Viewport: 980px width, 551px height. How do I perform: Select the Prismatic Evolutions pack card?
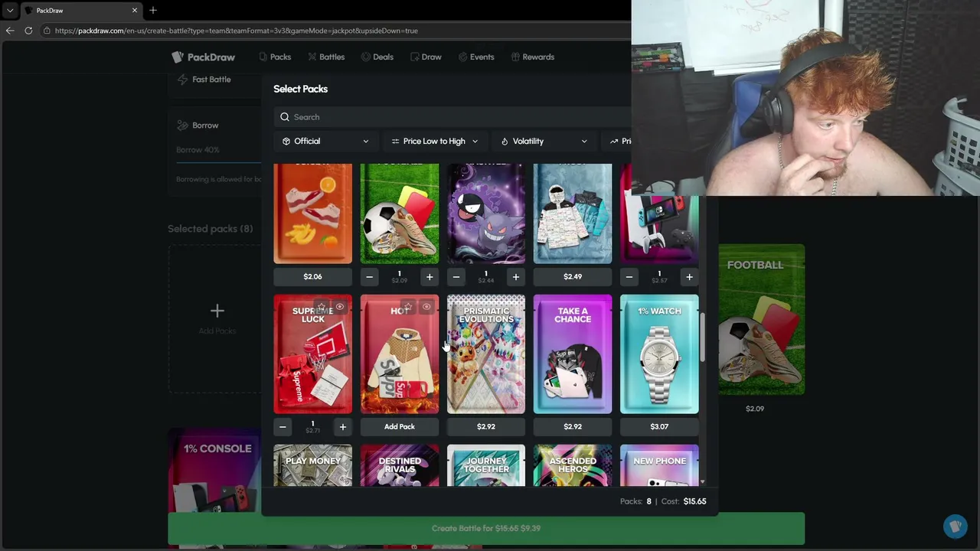click(x=486, y=354)
